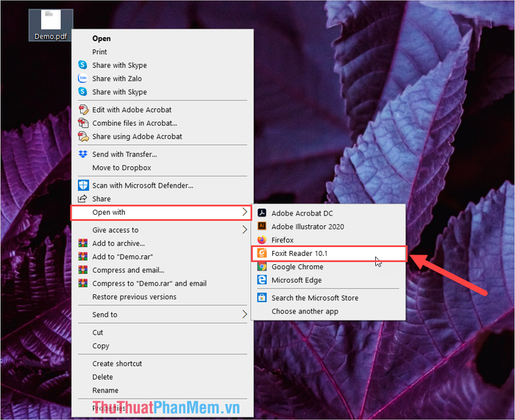
Task: Click the WinRAR icon beside Add to "Demo.rar"
Action: (x=82, y=257)
